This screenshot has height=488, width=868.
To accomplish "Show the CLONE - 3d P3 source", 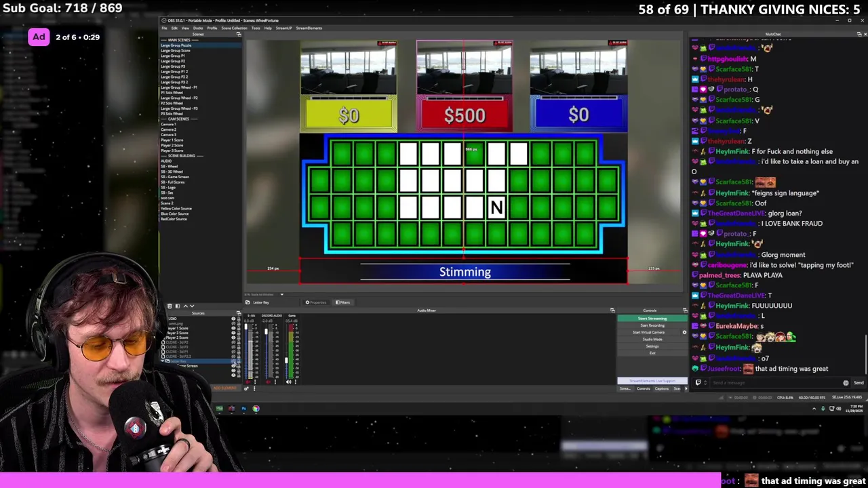I will click(x=233, y=347).
